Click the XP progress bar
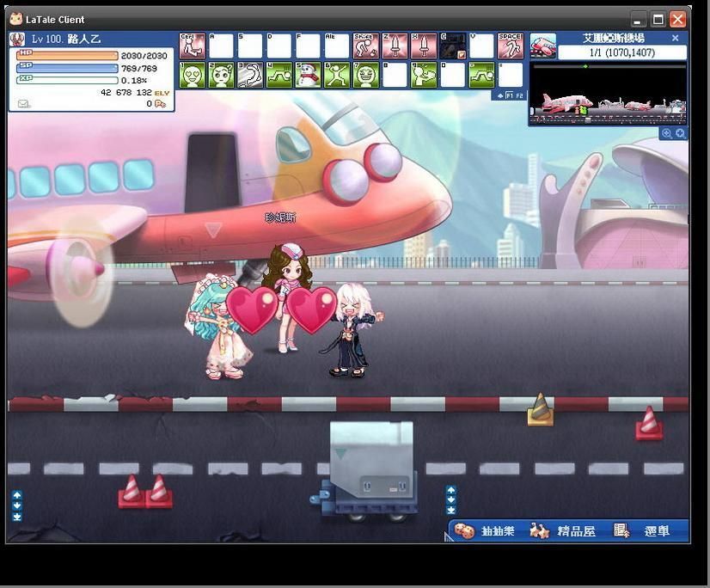 tap(67, 80)
